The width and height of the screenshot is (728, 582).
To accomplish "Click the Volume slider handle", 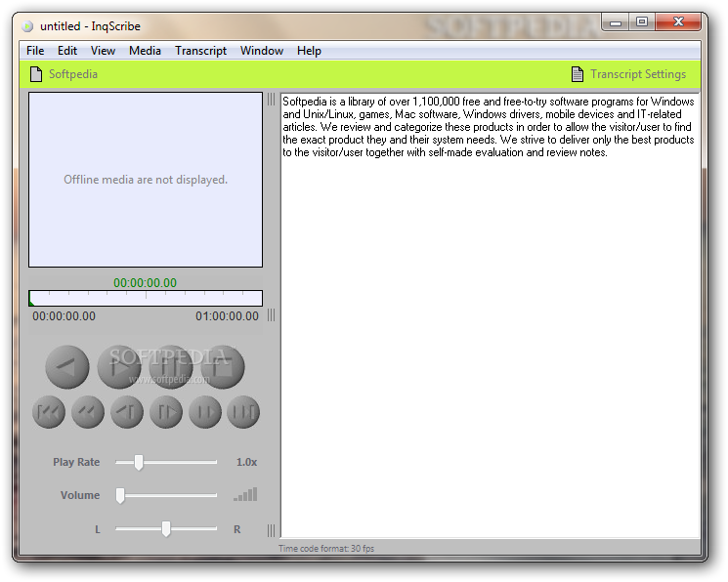I will 120,496.
